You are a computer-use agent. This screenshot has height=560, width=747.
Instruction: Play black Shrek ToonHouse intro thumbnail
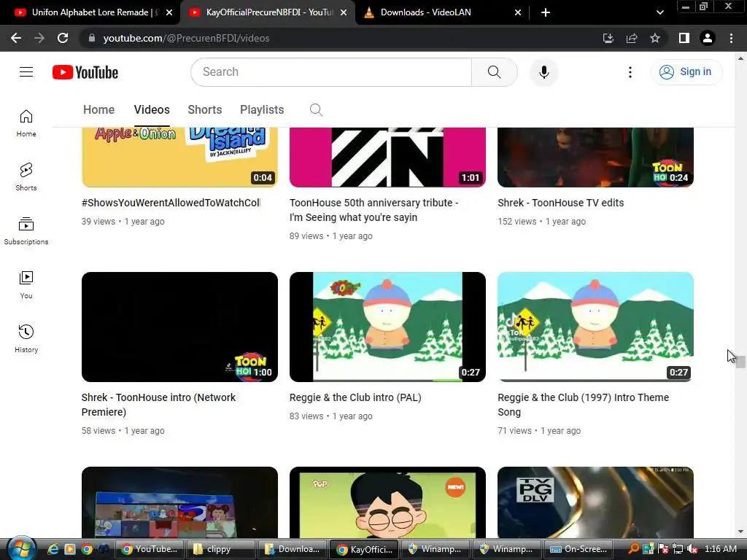point(179,327)
